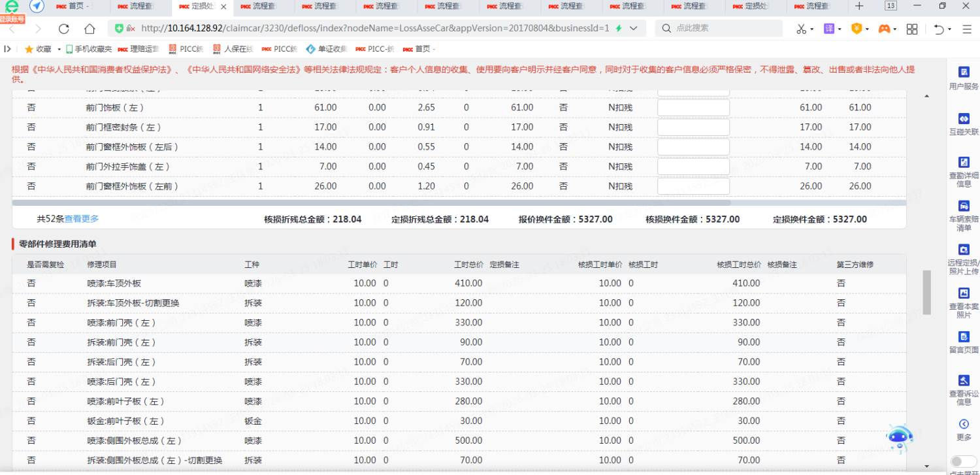Click the 互碰关联 sidebar icon

(963, 119)
